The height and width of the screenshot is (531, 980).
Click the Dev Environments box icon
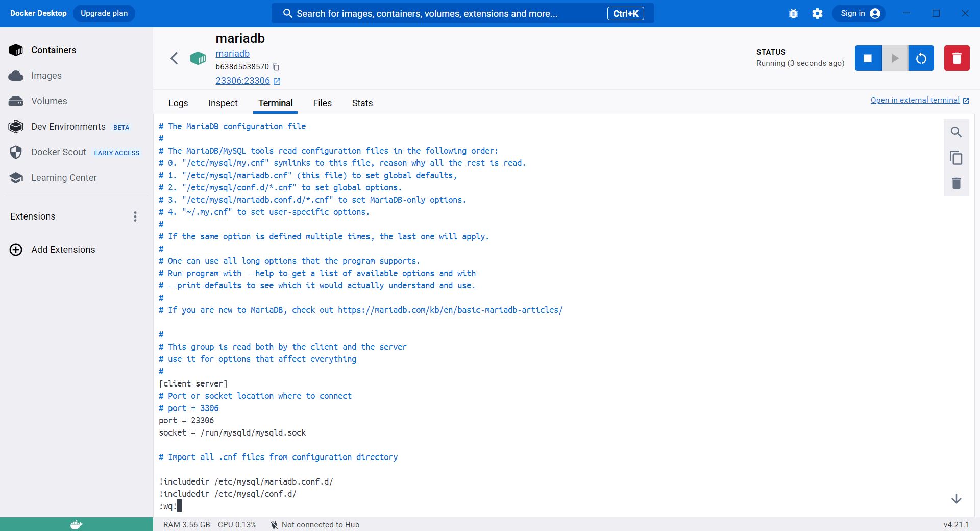(x=16, y=127)
